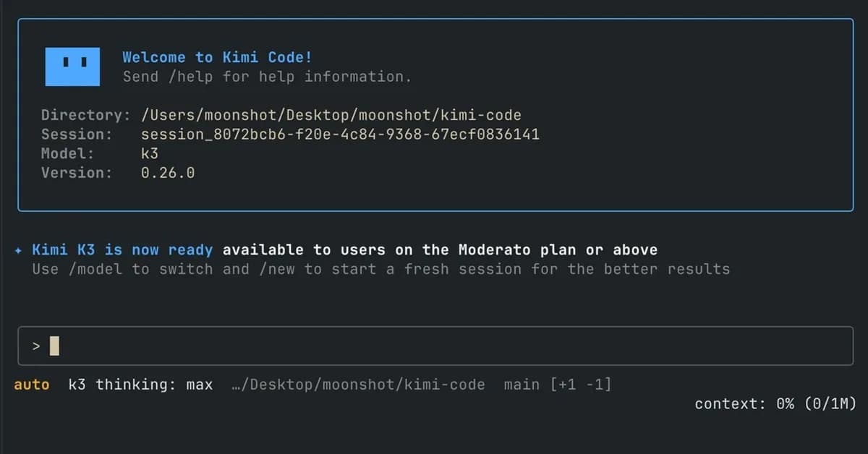Screen dimensions: 868x454
Task: Click the Version number 0.26.0
Action: pos(168,173)
